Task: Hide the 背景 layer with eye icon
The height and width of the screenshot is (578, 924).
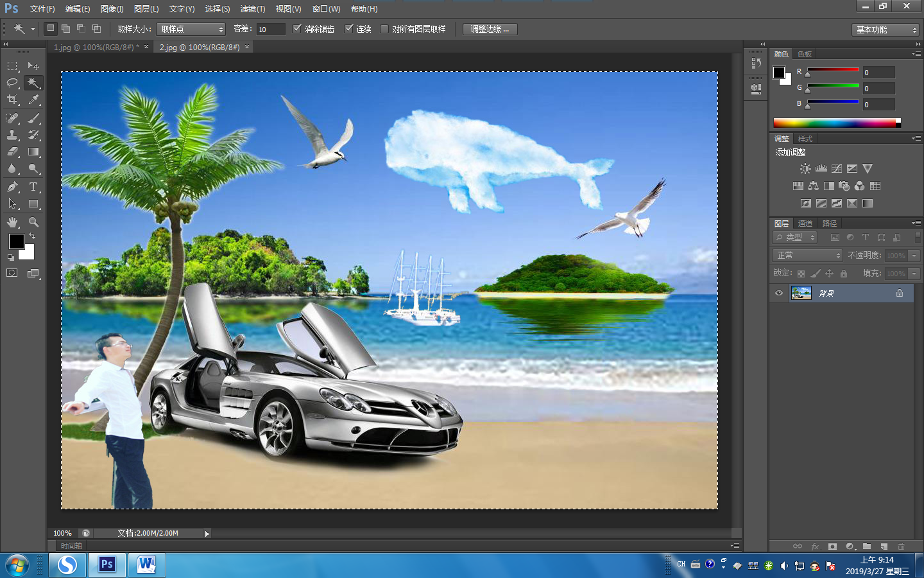Action: coord(779,293)
